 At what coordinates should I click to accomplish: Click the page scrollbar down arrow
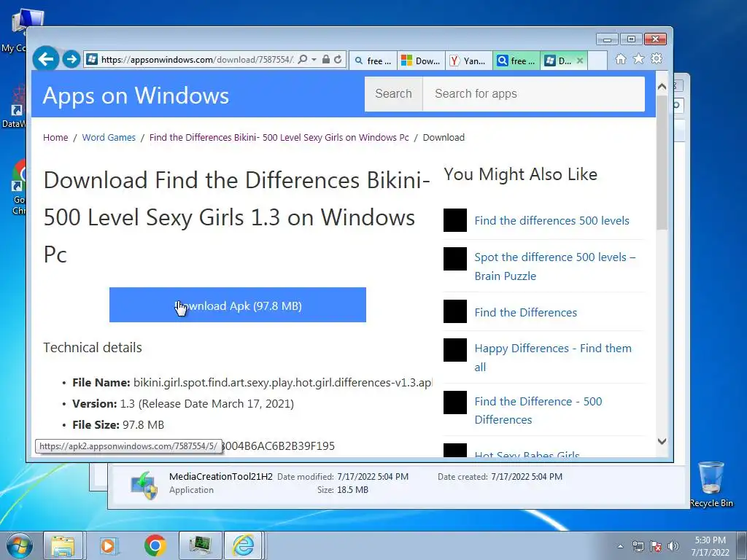[x=662, y=441]
